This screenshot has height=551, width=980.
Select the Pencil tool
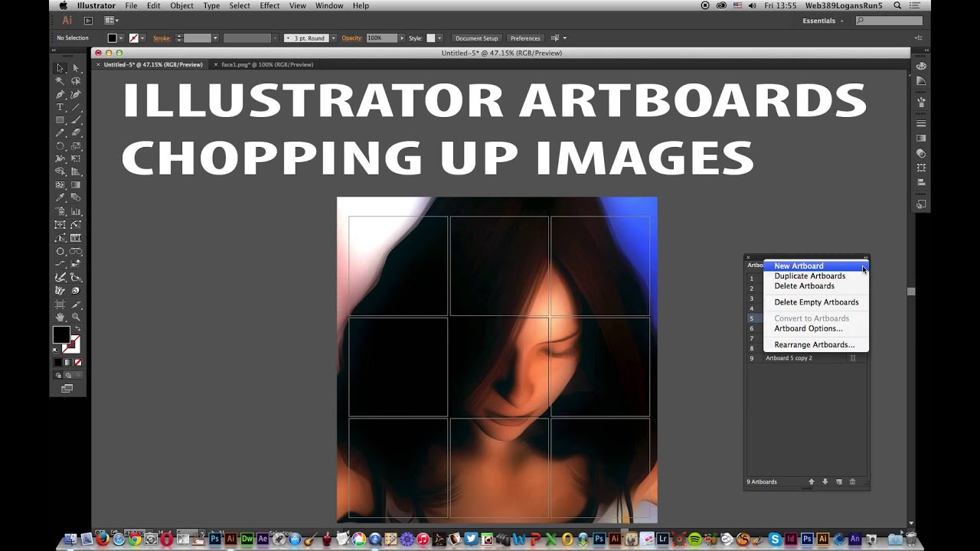60,133
